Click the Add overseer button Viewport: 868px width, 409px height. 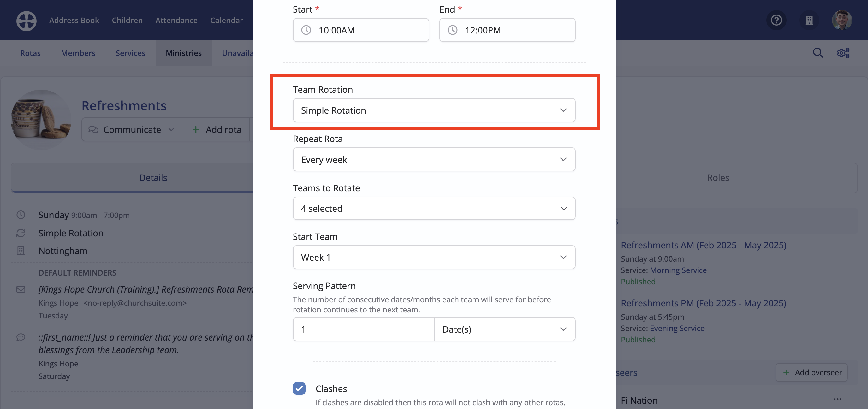812,372
